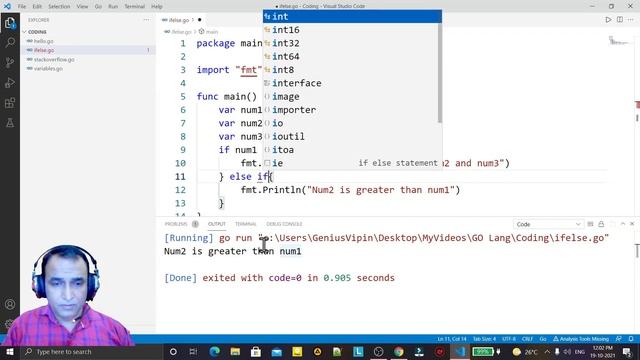Open Explorer panel ellipsis menu
Screen dimensions: 640x360
147,20
